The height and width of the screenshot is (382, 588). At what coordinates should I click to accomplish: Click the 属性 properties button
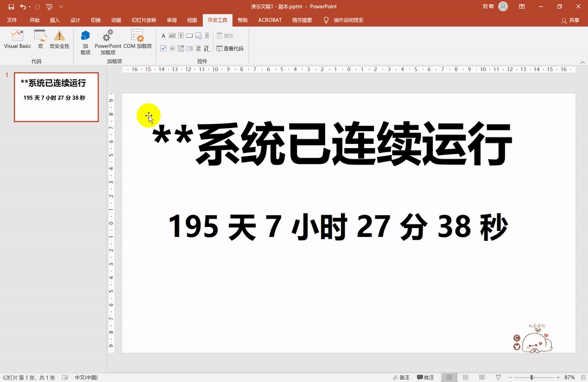click(225, 36)
